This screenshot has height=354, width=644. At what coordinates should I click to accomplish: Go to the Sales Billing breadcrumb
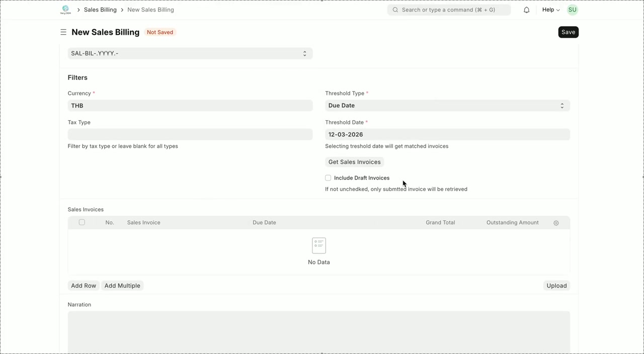click(100, 10)
